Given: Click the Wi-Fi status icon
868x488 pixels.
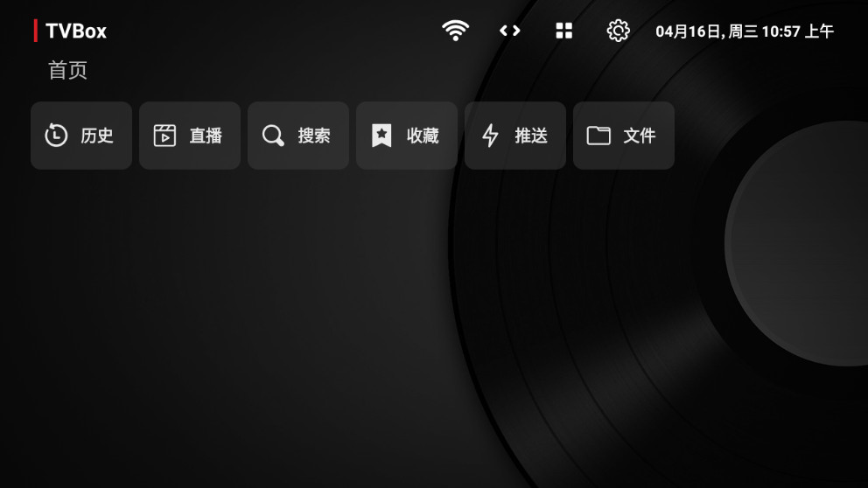Looking at the screenshot, I should [x=456, y=31].
